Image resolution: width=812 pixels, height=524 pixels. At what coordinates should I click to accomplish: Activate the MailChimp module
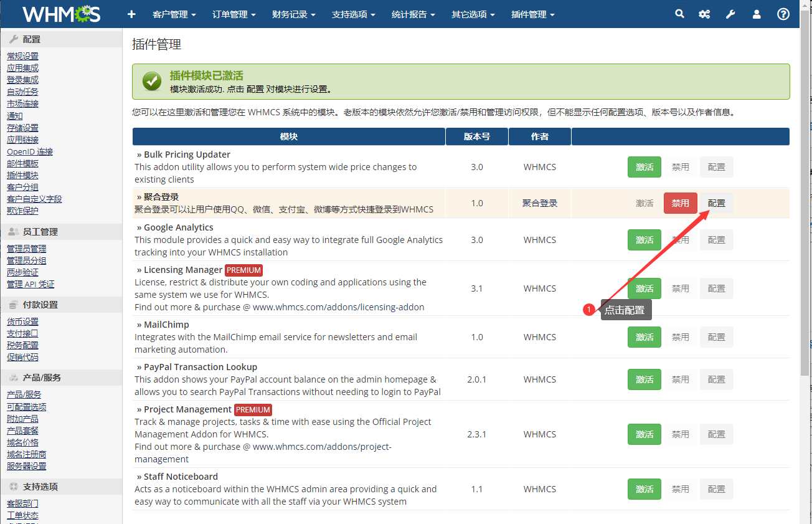pos(644,337)
